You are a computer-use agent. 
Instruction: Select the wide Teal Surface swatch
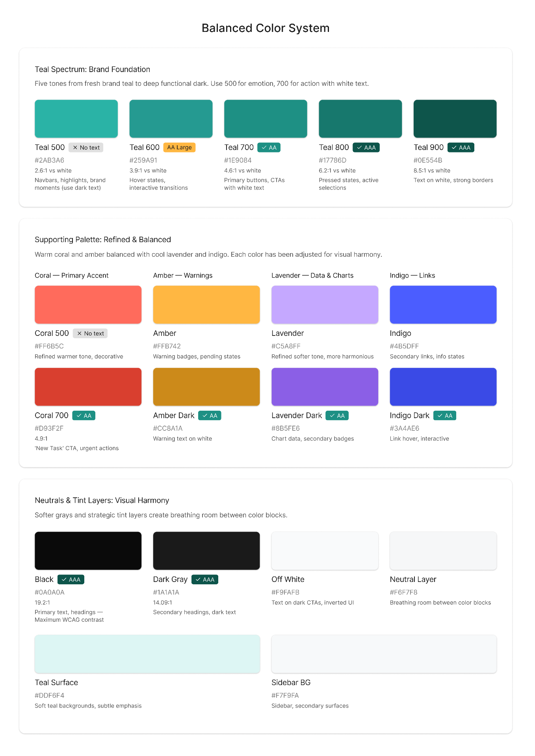click(147, 654)
